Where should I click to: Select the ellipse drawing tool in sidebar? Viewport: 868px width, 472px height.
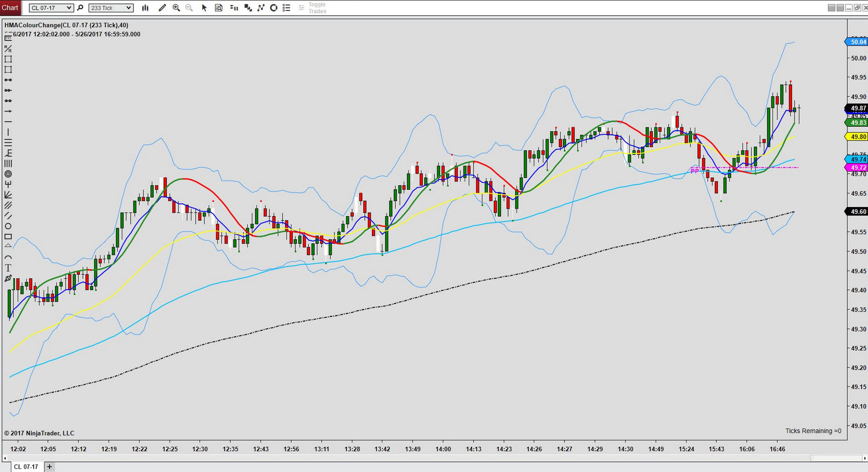tap(8, 226)
